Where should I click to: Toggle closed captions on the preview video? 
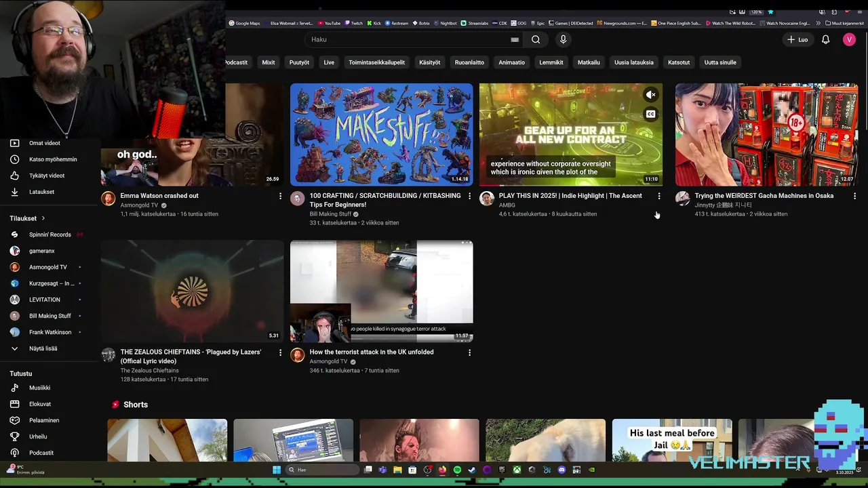pos(650,114)
